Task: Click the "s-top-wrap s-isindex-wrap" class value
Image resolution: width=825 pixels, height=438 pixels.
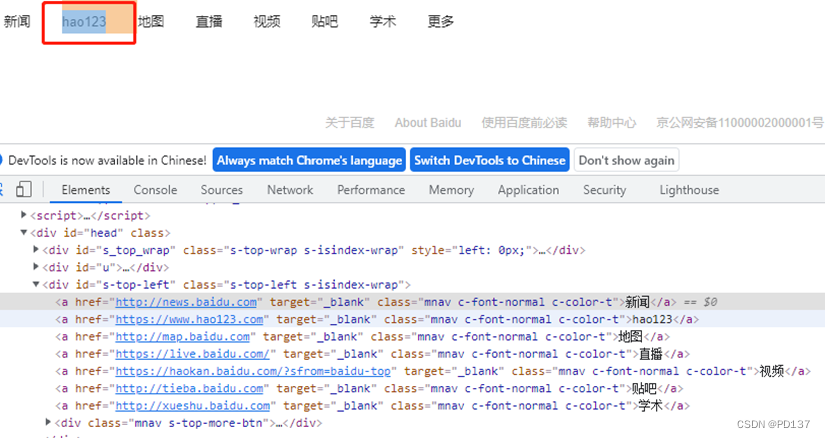Action: click(314, 250)
